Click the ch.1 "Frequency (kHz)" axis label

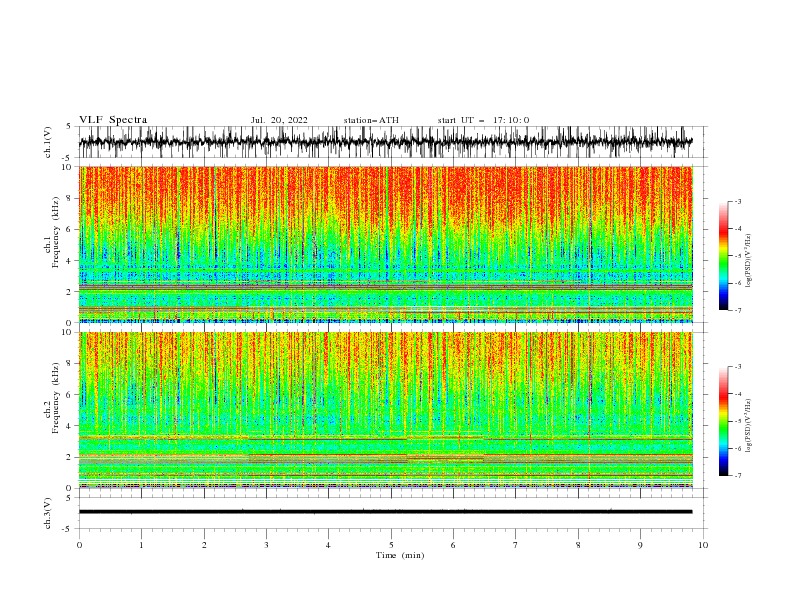pyautogui.click(x=55, y=232)
